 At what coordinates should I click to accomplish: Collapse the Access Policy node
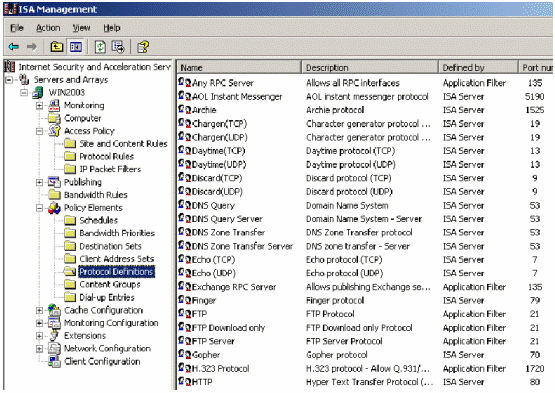click(40, 131)
